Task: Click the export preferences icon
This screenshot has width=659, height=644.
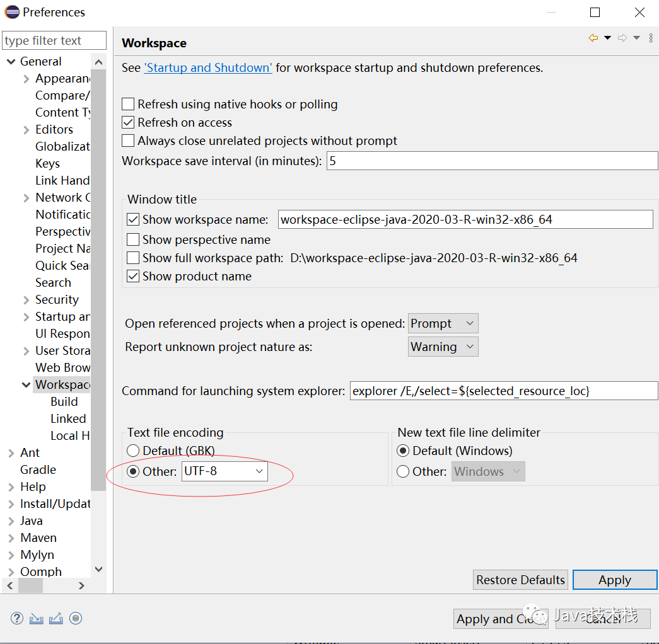Action: (x=56, y=618)
